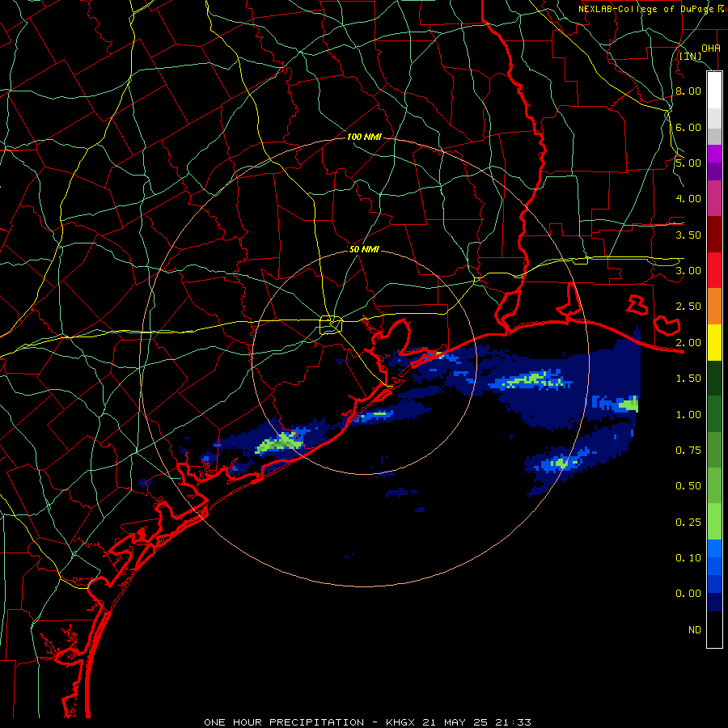Select the dark maroon swatch in color scale
728x728 pixels.
pyautogui.click(x=714, y=235)
